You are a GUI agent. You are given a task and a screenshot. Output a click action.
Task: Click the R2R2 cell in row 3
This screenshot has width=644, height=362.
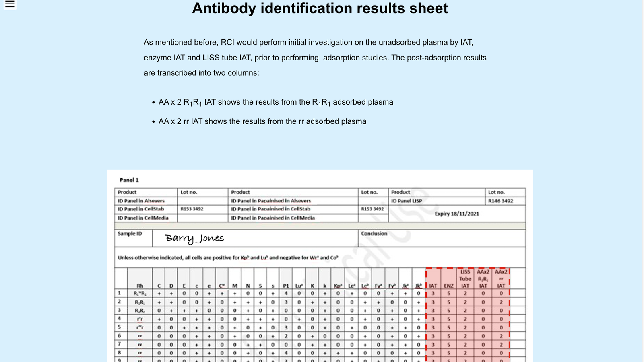pos(140,311)
